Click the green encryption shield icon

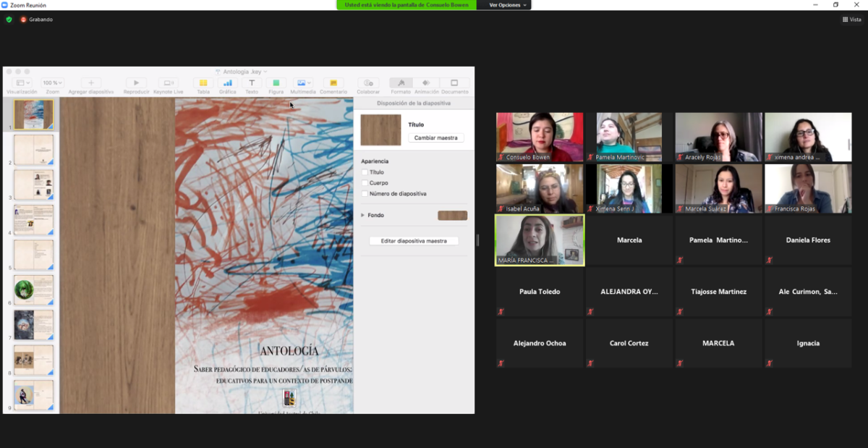click(9, 20)
